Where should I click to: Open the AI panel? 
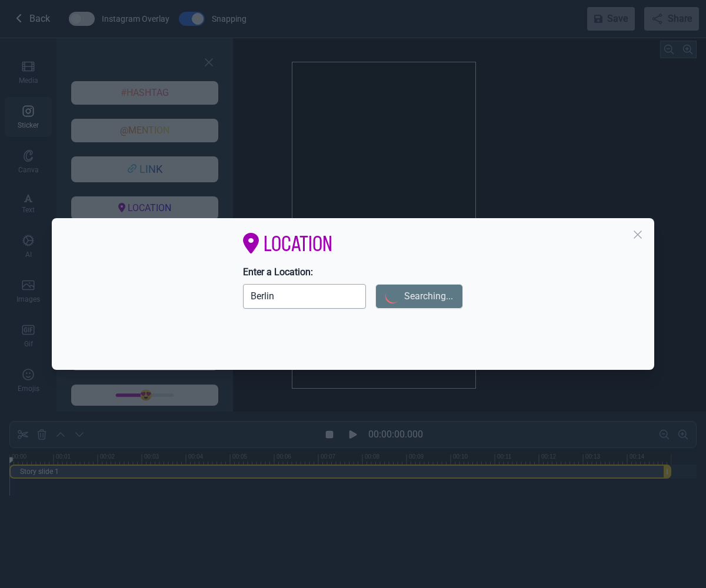pos(28,246)
